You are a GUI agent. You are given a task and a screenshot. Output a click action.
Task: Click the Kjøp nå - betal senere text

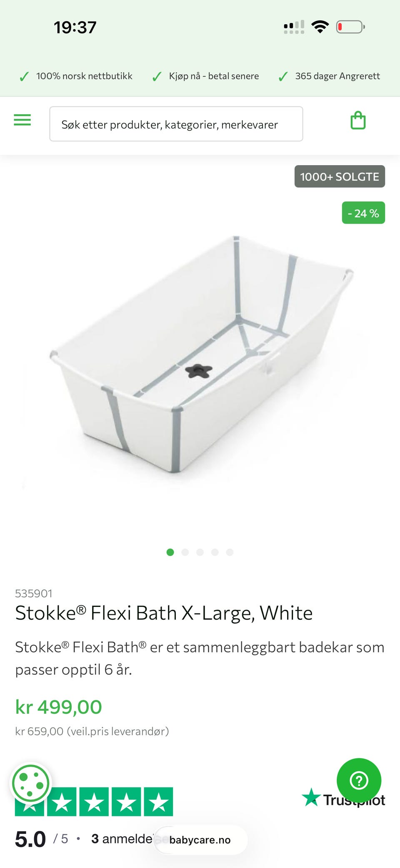pyautogui.click(x=214, y=76)
